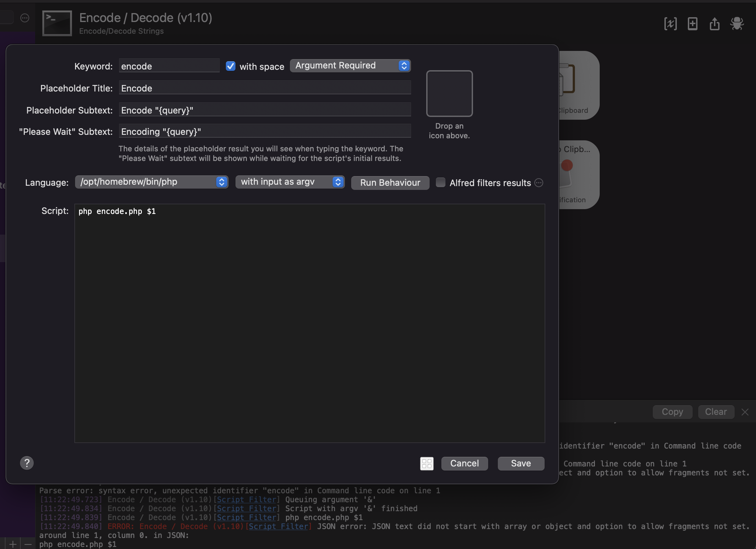Click the terminal workflow icon in header

(x=57, y=23)
